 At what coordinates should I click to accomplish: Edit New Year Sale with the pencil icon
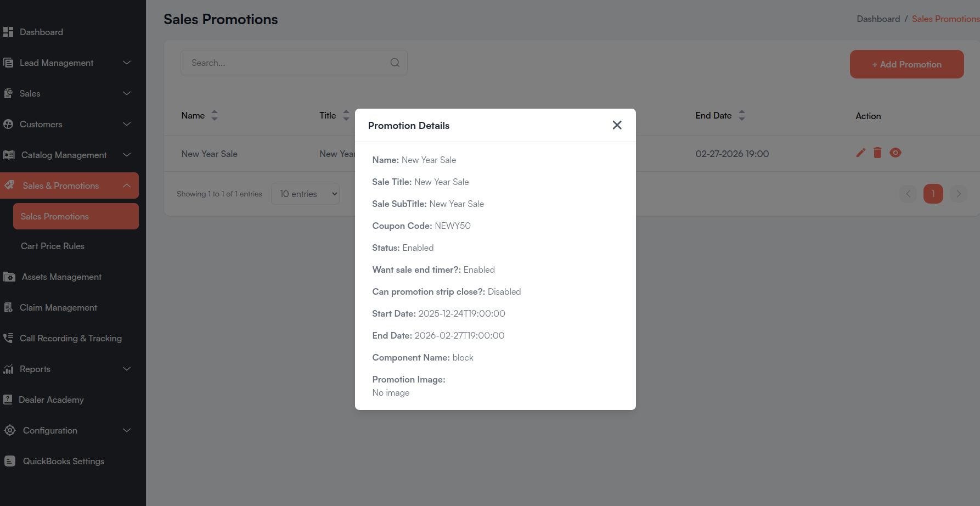(x=860, y=153)
